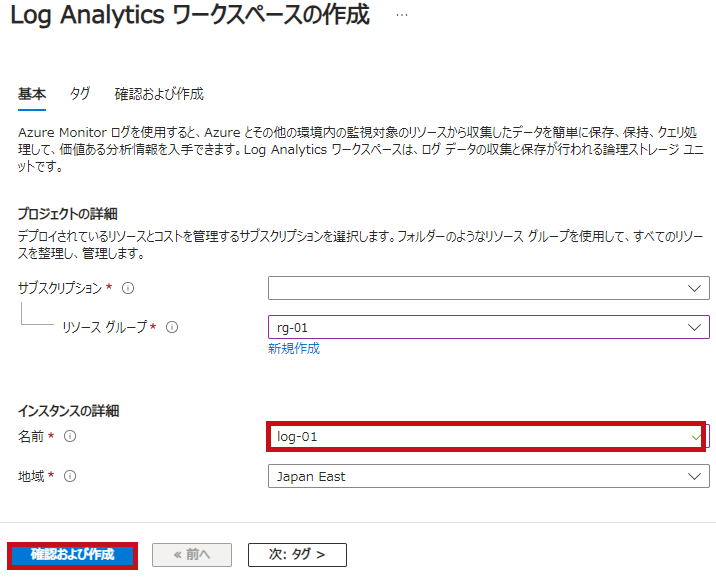
Task: Click the 名前 input field containing log-01
Action: click(x=487, y=437)
